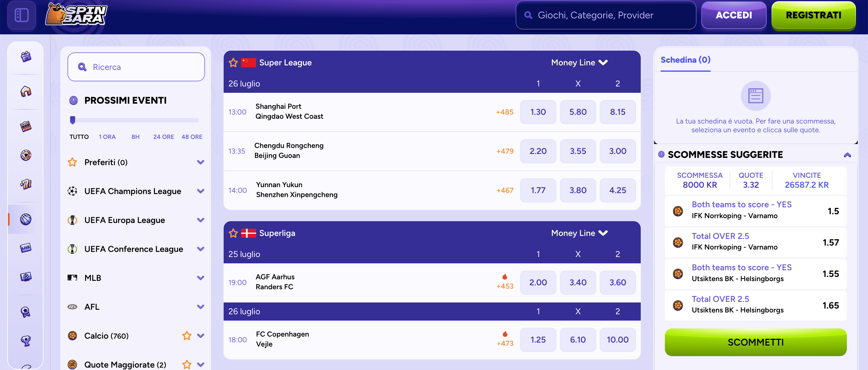Viewport: 868px width, 370px height.
Task: Favorite the Super League with its star icon
Action: (233, 62)
